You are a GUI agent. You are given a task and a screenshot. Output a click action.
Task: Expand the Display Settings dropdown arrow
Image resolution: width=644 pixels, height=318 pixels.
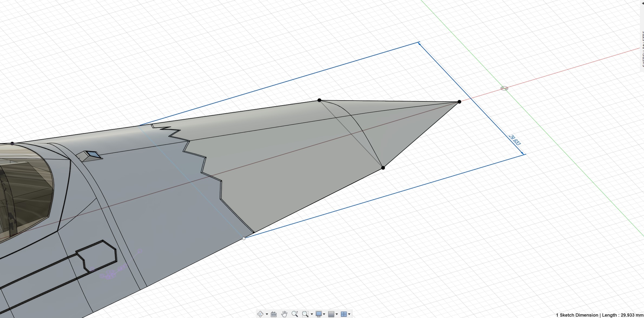point(324,314)
